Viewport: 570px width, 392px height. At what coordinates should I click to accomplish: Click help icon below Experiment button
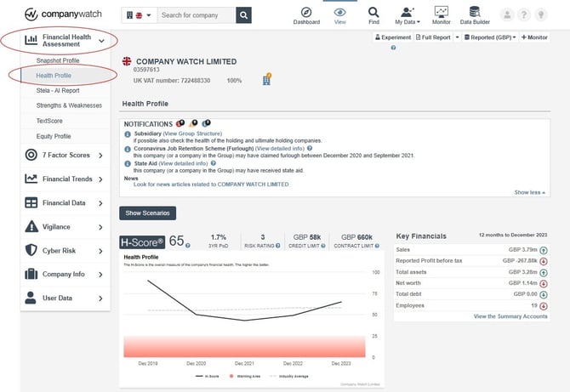click(x=393, y=48)
